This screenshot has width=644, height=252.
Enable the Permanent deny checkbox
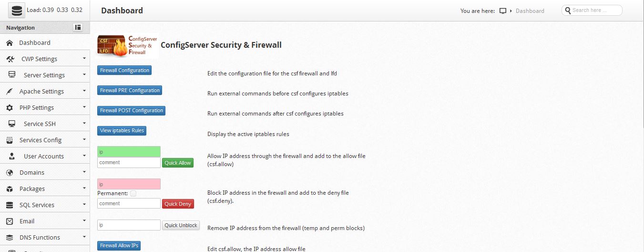pos(133,193)
